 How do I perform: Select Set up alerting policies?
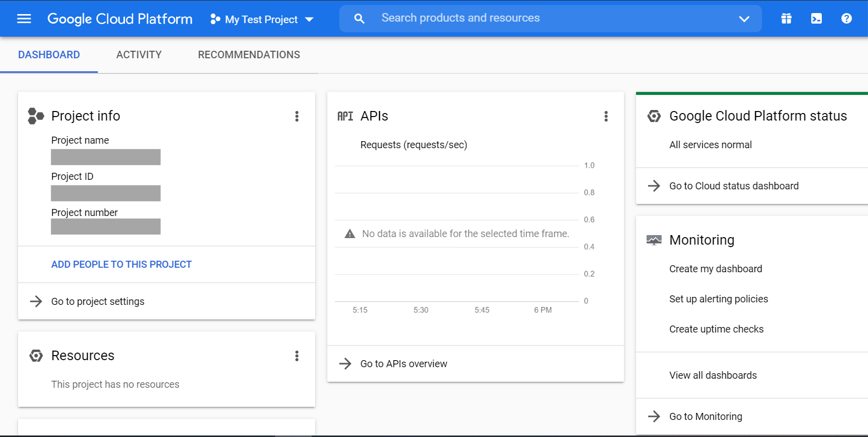(718, 299)
